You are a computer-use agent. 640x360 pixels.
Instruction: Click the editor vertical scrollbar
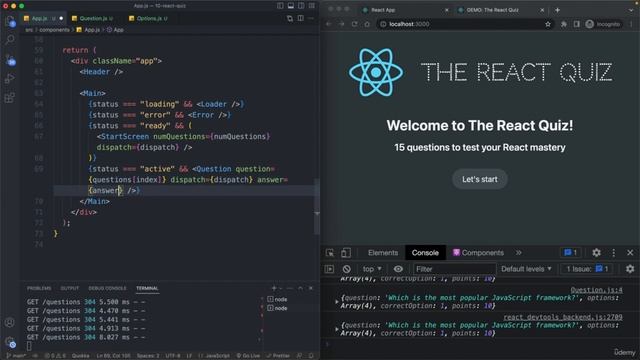(317, 206)
